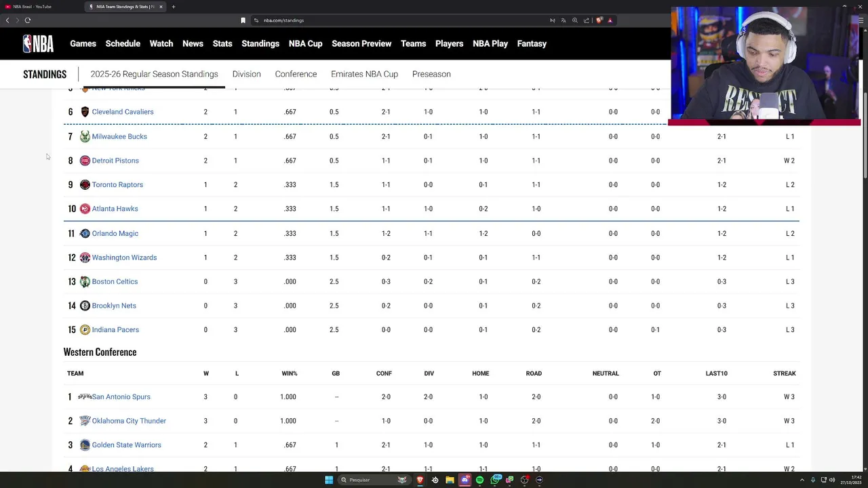This screenshot has height=488, width=868.
Task: Click the Detroit Pistons logo icon
Action: (x=85, y=161)
